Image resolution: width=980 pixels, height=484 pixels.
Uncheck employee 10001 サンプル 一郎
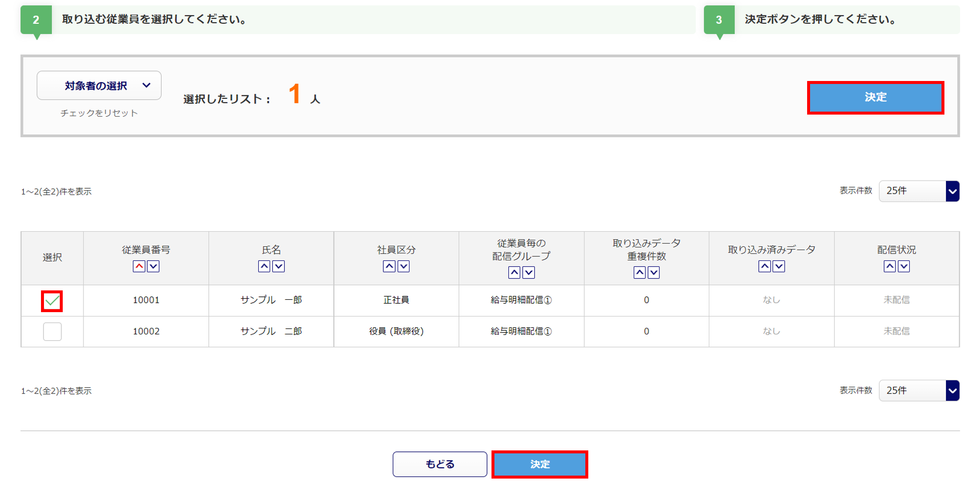(x=52, y=301)
